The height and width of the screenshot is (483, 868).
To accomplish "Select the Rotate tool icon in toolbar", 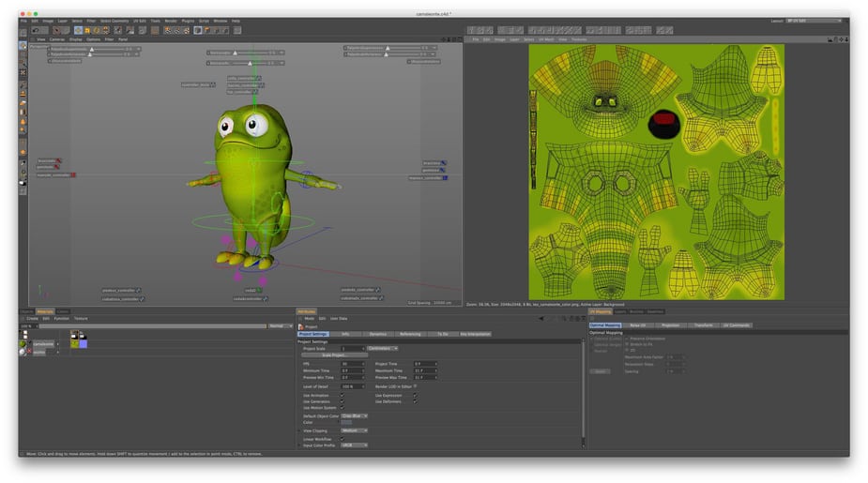I will click(97, 30).
